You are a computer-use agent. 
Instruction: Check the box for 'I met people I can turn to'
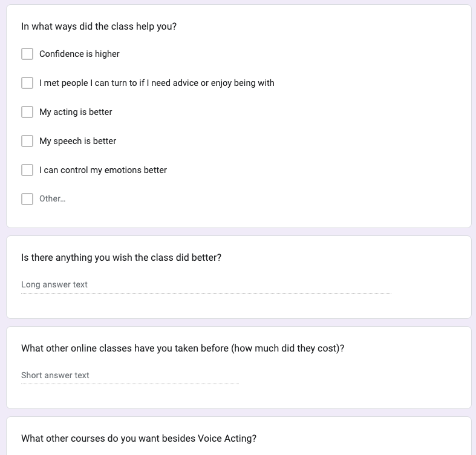click(27, 83)
